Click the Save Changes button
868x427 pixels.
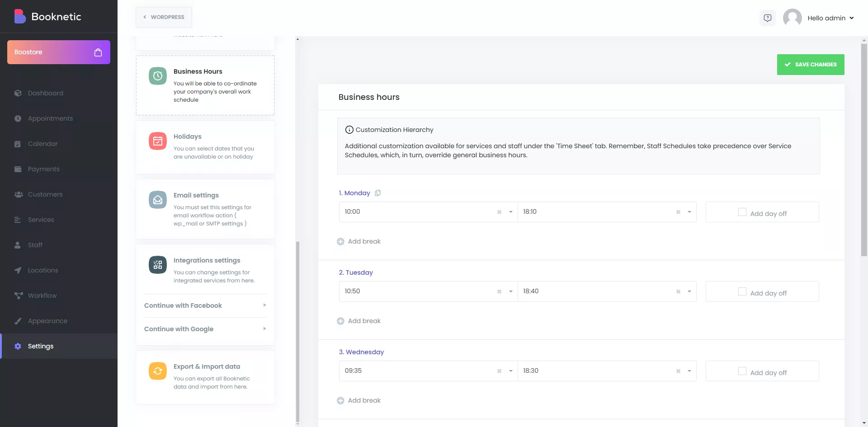(810, 65)
